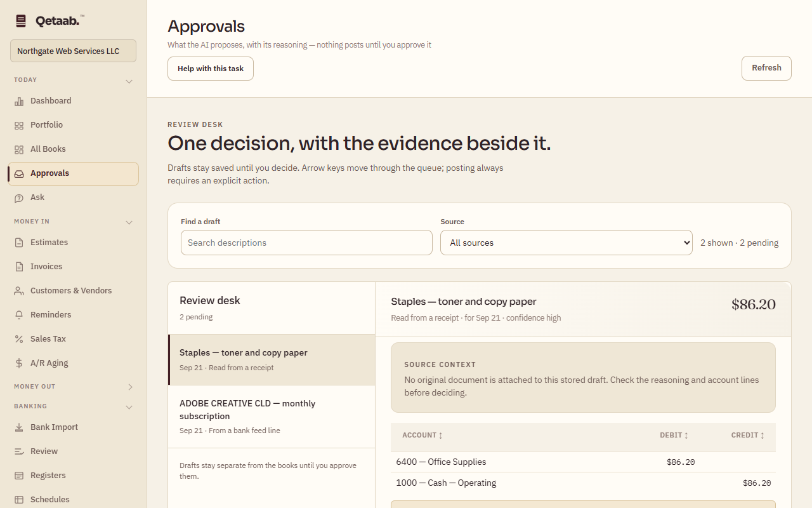Click the Estimates document icon
This screenshot has width=812, height=508.
tap(19, 243)
